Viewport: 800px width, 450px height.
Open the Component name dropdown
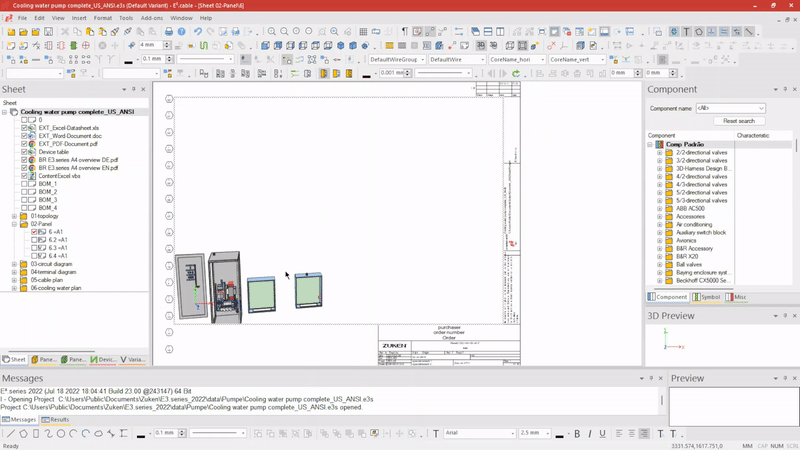point(761,108)
